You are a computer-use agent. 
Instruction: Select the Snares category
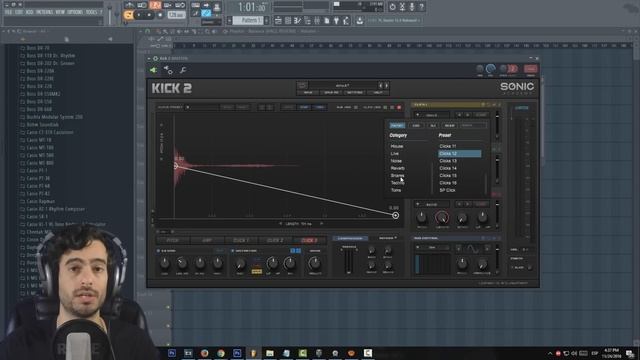(x=397, y=176)
